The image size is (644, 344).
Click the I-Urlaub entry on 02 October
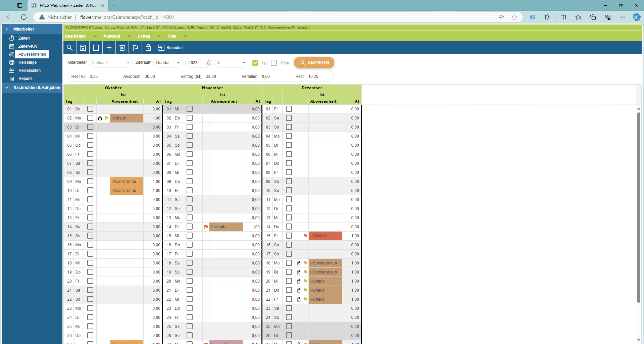(x=127, y=118)
